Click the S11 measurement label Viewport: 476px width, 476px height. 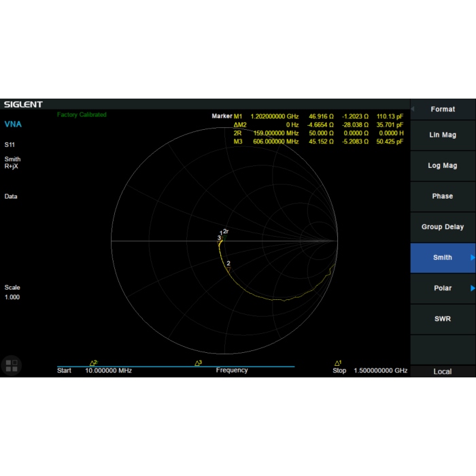(x=10, y=145)
